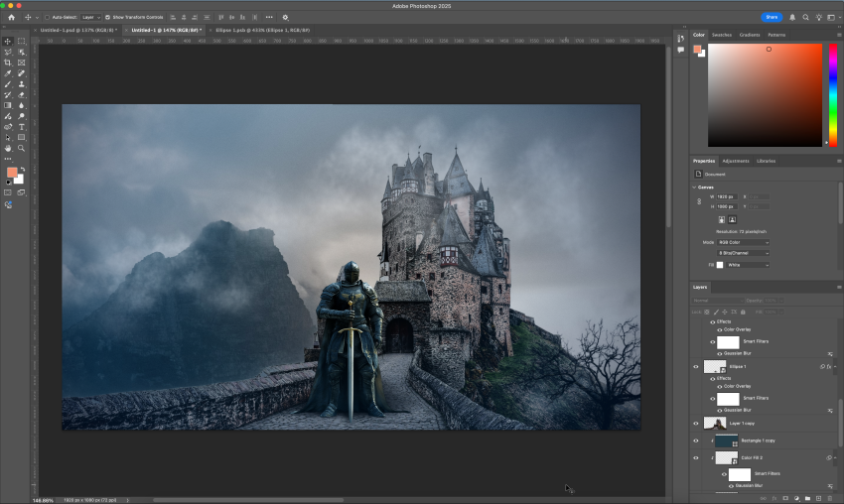Open the 8 Bits/Channel dropdown
This screenshot has width=844, height=504.
pyautogui.click(x=743, y=253)
